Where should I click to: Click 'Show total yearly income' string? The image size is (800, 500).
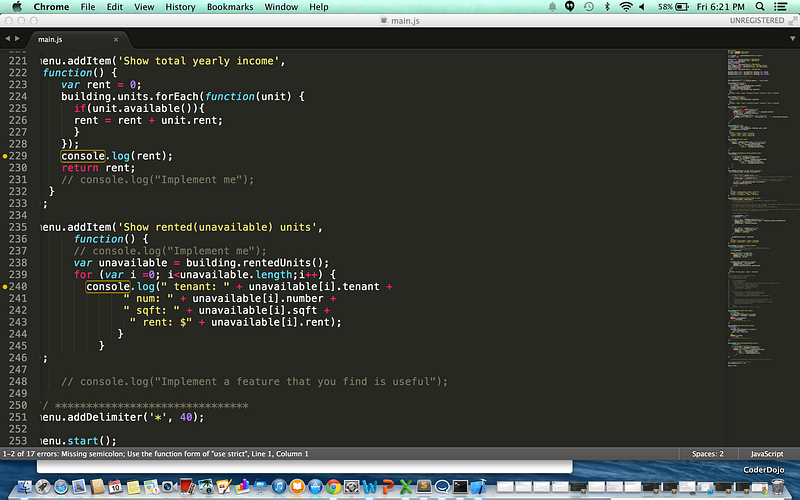199,61
